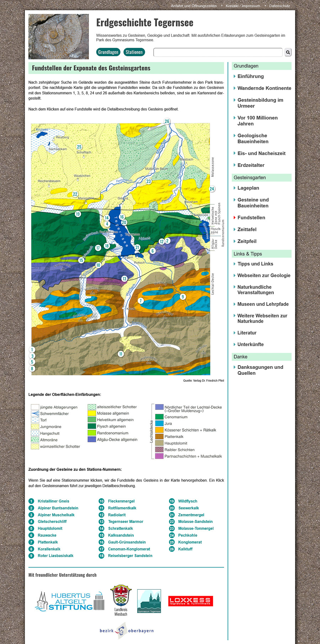Viewport: 320px width, 644px height.
Task: Open the Stationen tab button
Action: [134, 52]
